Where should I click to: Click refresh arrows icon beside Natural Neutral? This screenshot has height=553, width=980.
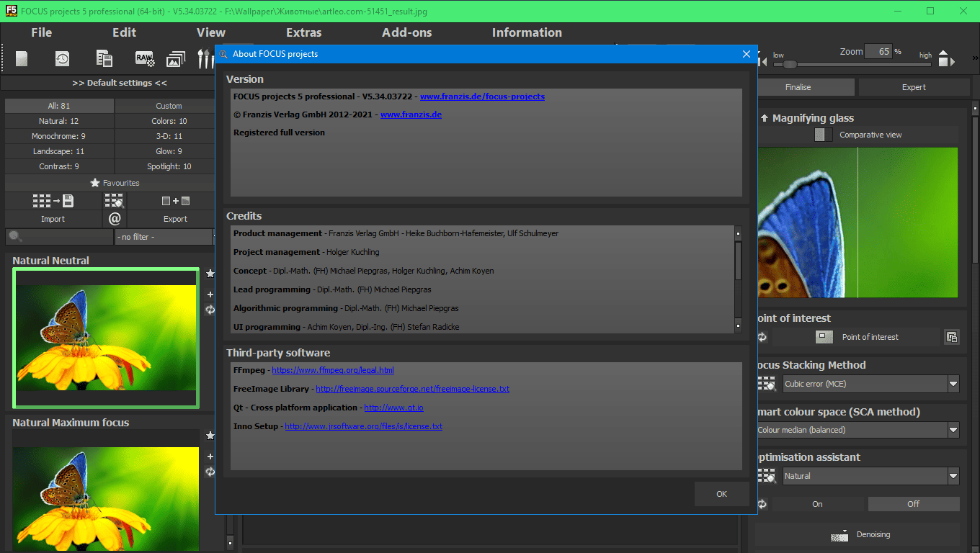(210, 310)
